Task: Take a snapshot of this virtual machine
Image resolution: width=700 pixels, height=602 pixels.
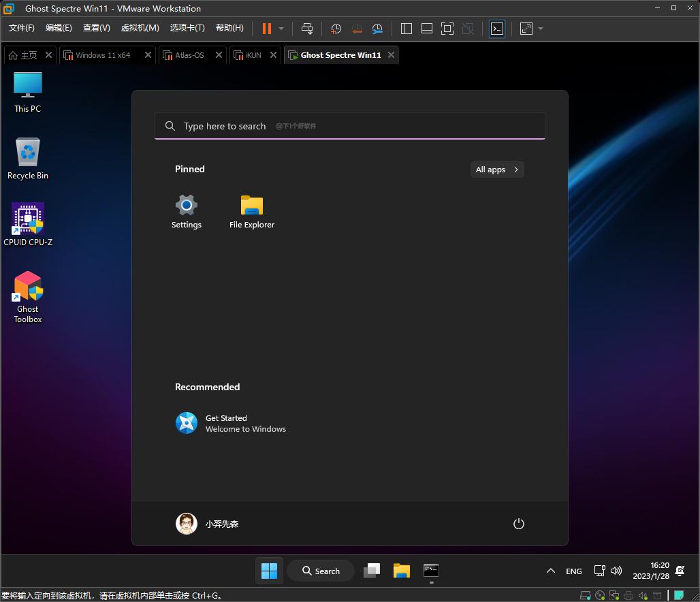Action: 334,29
